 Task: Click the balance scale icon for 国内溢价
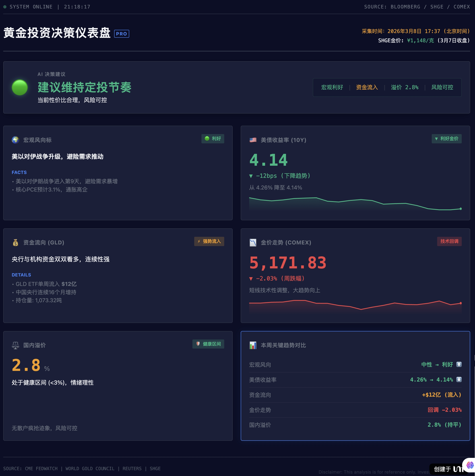15,345
